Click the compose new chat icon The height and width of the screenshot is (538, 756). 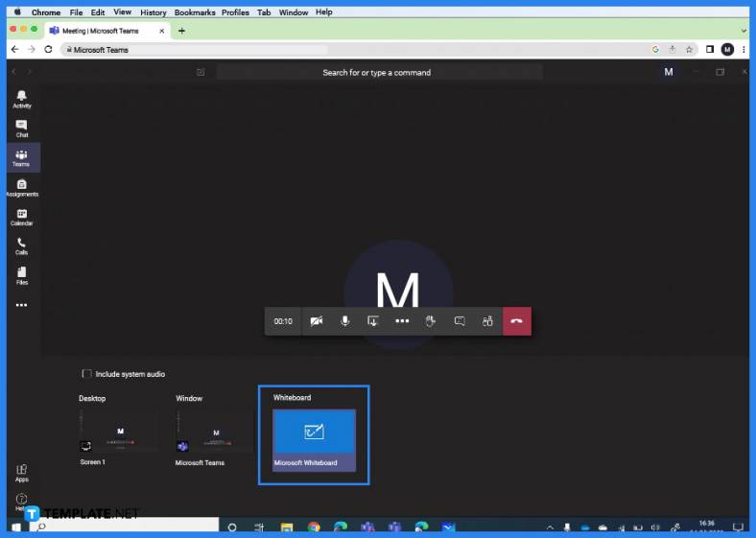(201, 72)
